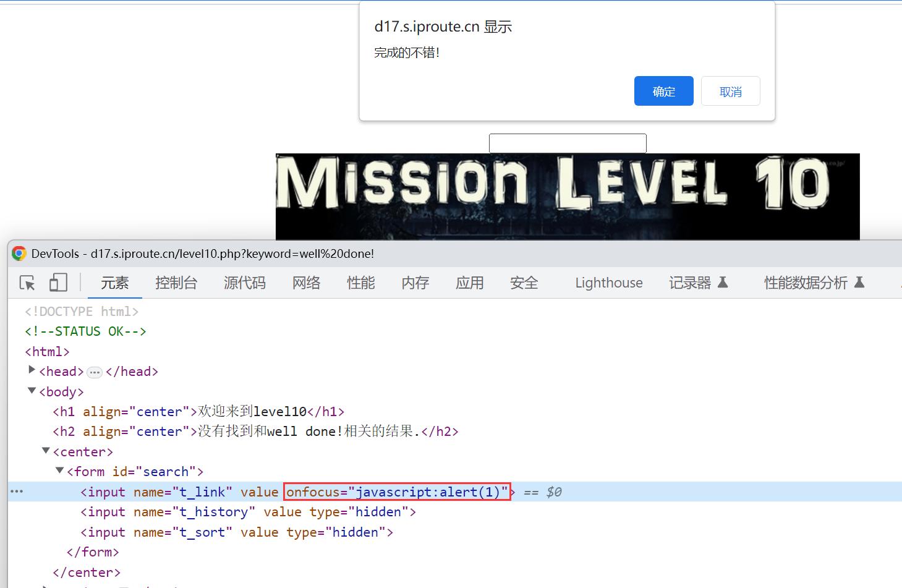Open the Lighthouse tab
This screenshot has height=588, width=902.
(608, 283)
